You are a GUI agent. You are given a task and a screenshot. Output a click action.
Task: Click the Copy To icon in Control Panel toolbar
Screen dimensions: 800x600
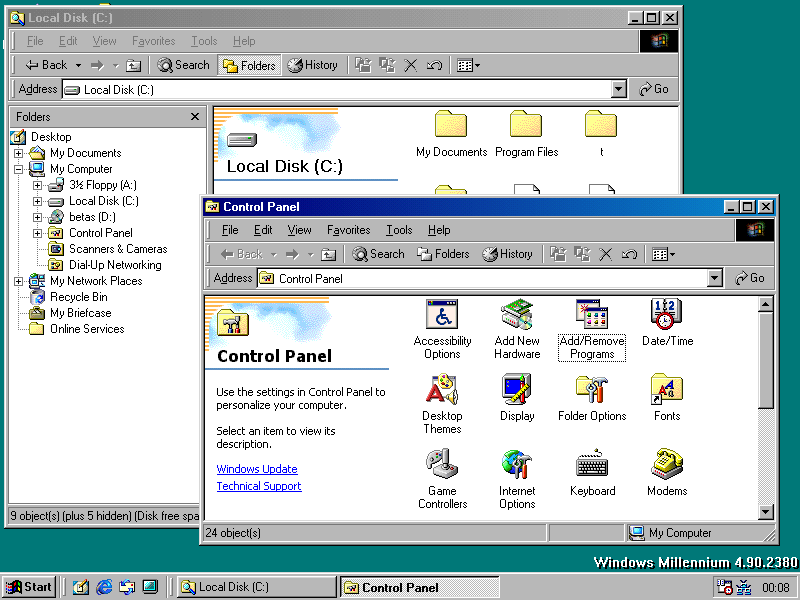coord(582,254)
